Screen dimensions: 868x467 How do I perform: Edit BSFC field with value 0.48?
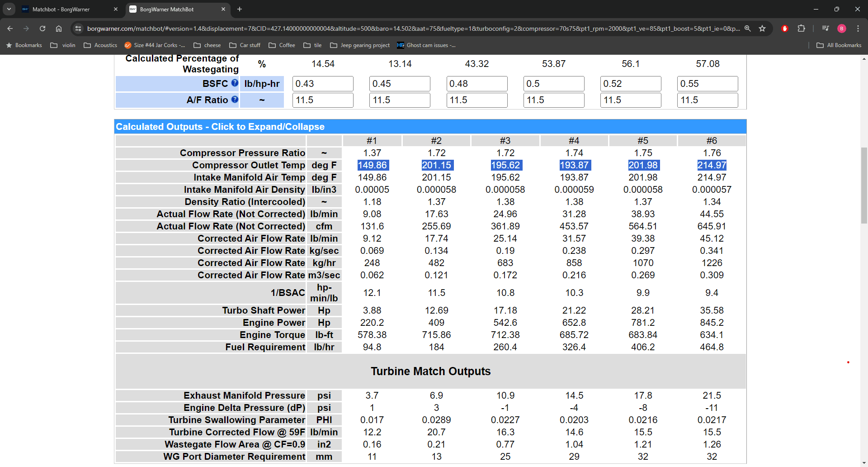(x=477, y=84)
